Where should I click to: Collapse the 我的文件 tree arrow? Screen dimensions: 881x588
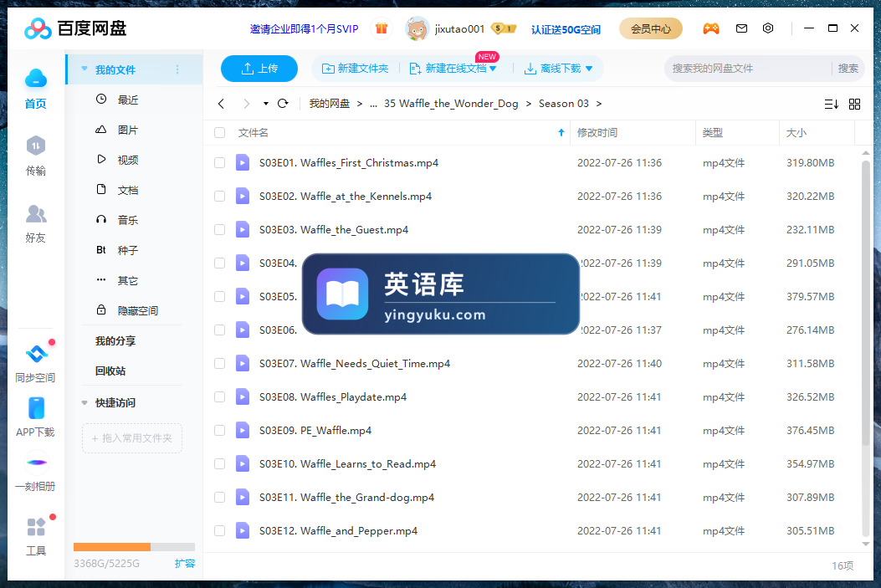85,69
